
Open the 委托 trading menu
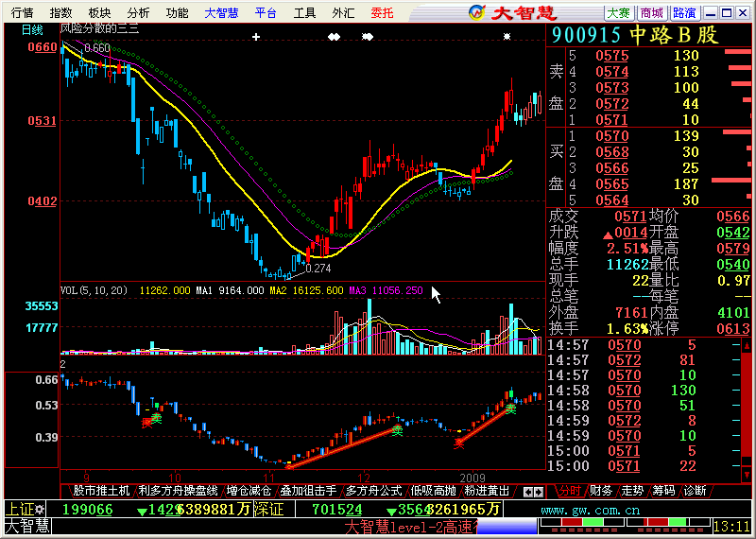tap(383, 12)
